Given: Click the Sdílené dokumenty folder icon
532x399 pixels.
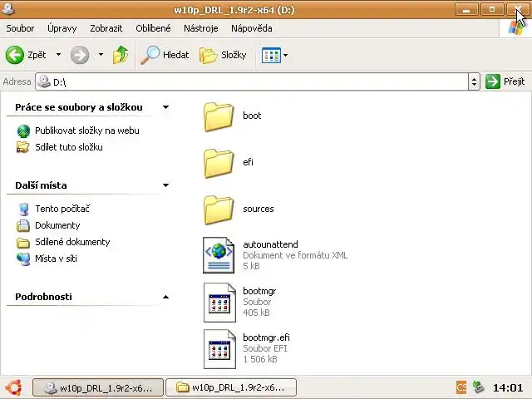Looking at the screenshot, I should click(x=23, y=242).
